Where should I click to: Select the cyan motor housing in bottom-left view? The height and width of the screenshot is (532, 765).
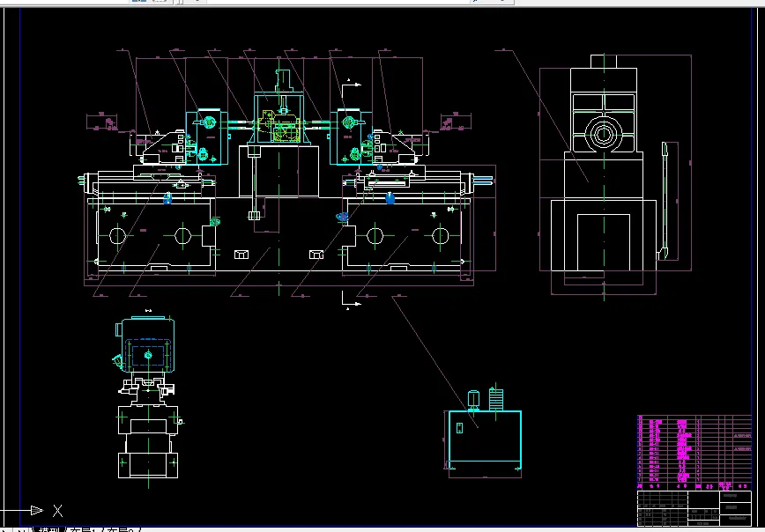point(148,344)
